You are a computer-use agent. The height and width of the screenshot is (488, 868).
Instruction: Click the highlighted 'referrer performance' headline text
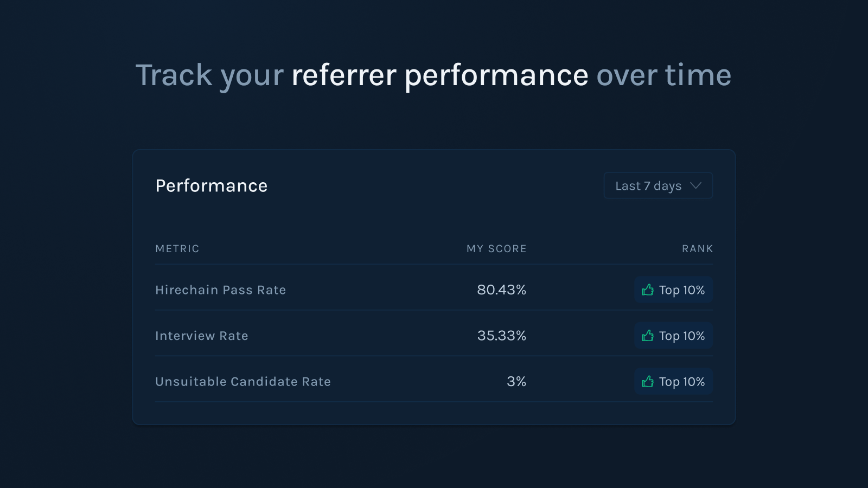[x=439, y=75]
